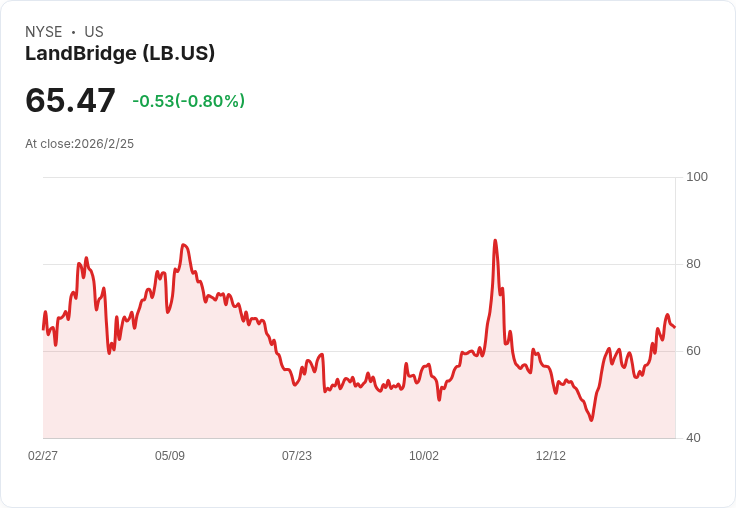Click the leftmost start of the price line
This screenshot has width=736, height=508.
tap(43, 329)
